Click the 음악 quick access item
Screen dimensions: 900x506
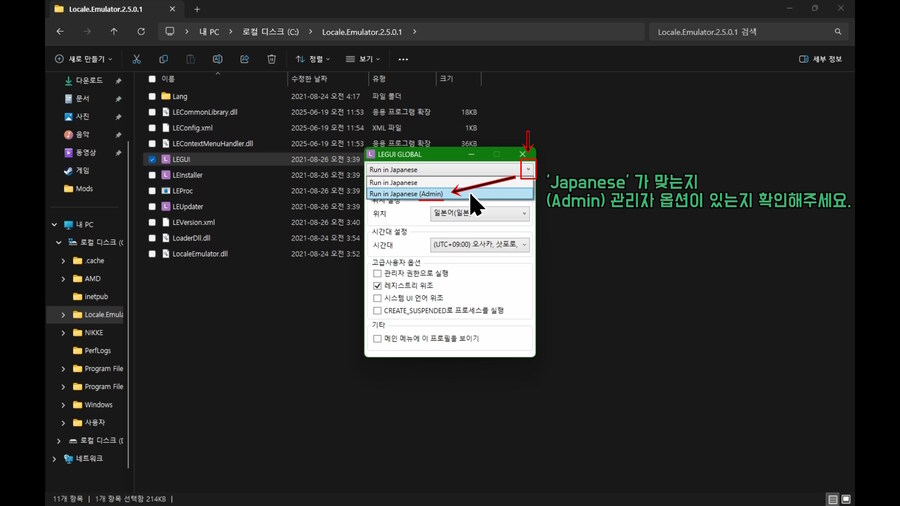point(83,134)
